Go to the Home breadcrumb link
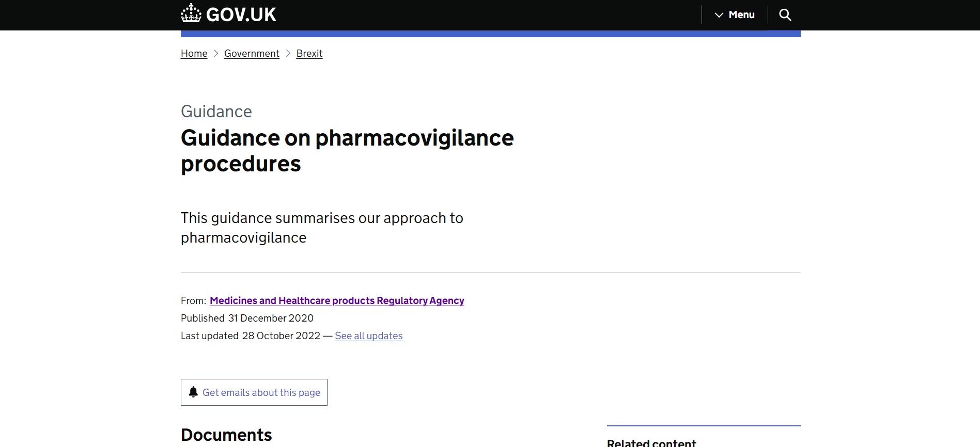This screenshot has width=980, height=447. click(194, 54)
